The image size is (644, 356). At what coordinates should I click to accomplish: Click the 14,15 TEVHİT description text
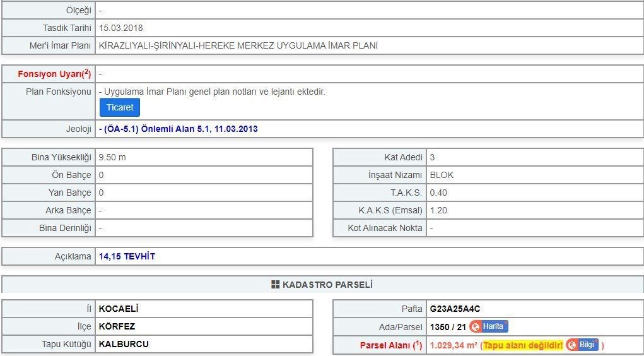pos(127,256)
